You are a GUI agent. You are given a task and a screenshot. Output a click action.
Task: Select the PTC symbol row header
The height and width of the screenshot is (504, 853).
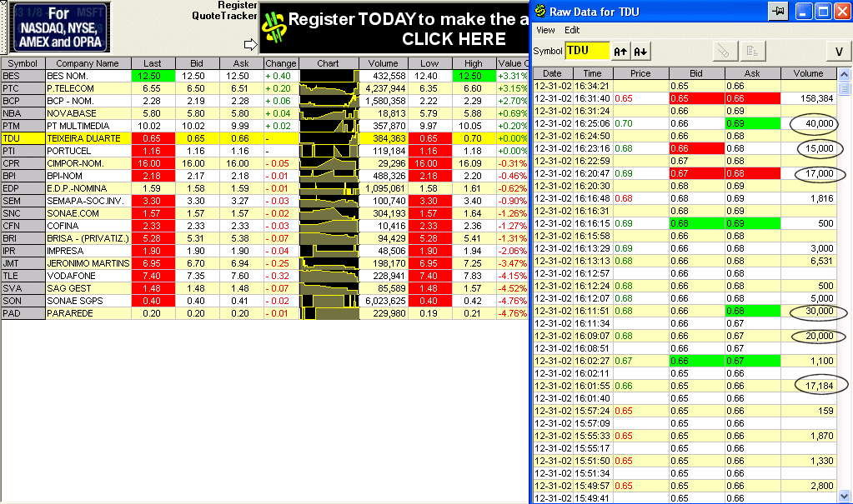[x=23, y=88]
